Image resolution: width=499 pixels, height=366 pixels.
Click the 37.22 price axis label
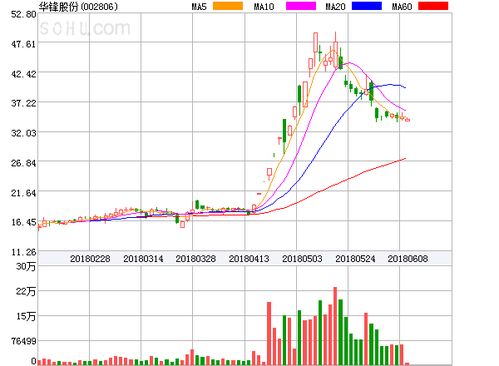click(x=24, y=103)
